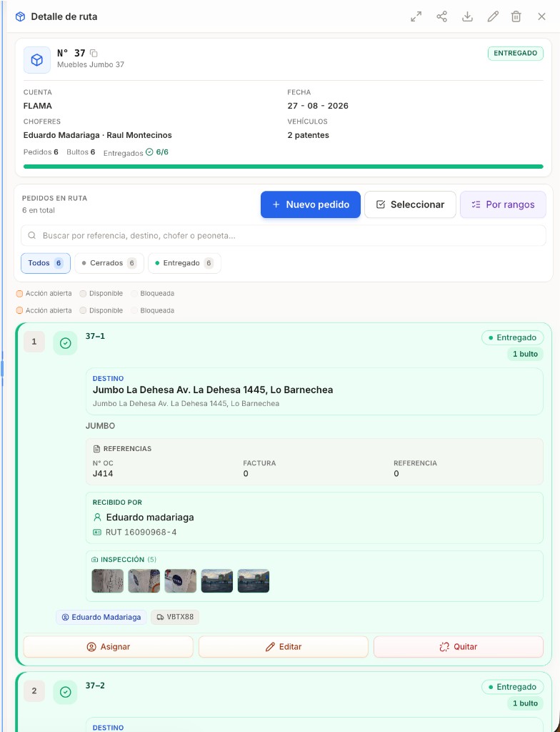Click the camera icon next to INSPECCIÓN

(x=95, y=559)
